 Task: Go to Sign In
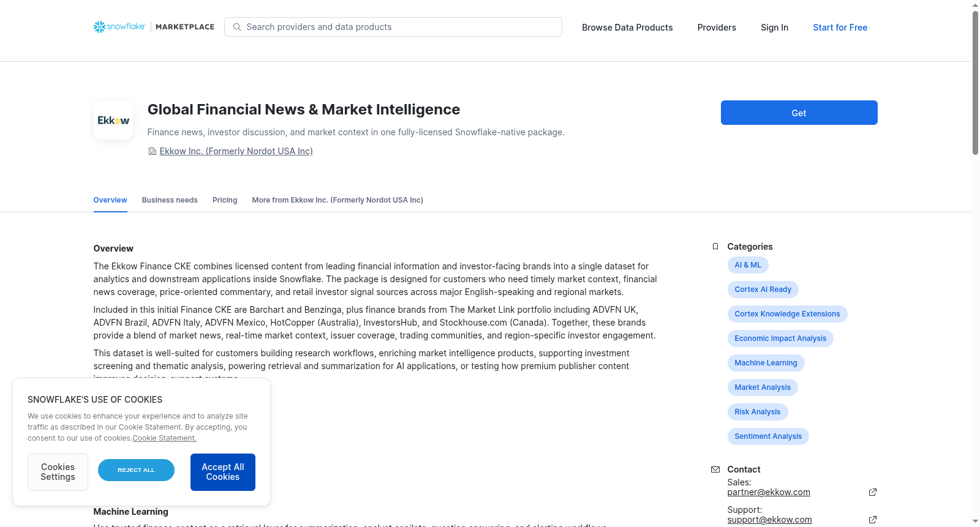coord(774,28)
